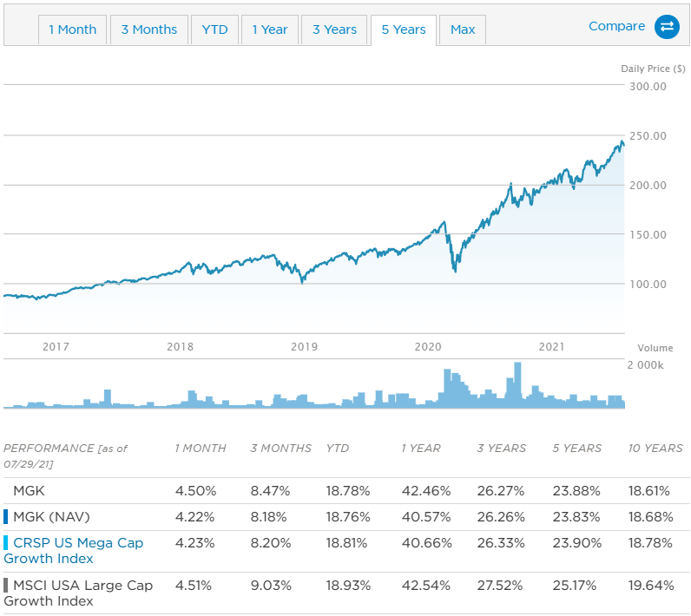Screen dimensions: 691x616
Task: Show the 3 Years chart tab
Action: click(334, 30)
